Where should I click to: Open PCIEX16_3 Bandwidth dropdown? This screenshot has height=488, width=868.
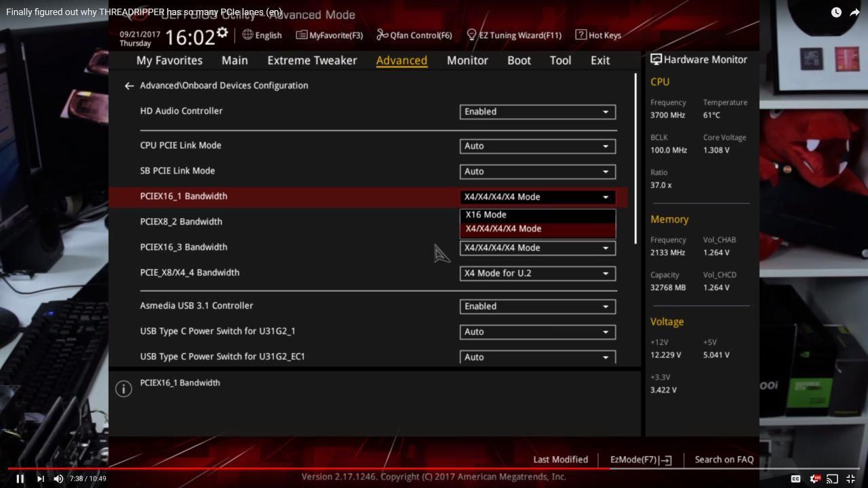click(x=538, y=248)
